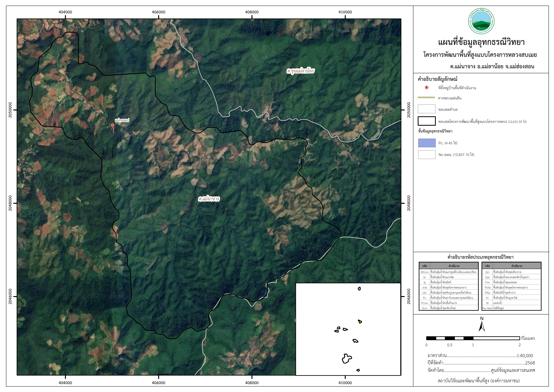Click the pink village marker at แม่กองแป
Screen dimensions: 554x392
(x=113, y=125)
